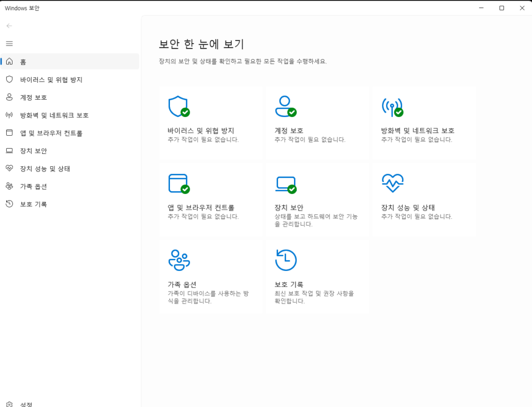Open the 장치 보안 card title
532x407 pixels.
click(289, 207)
